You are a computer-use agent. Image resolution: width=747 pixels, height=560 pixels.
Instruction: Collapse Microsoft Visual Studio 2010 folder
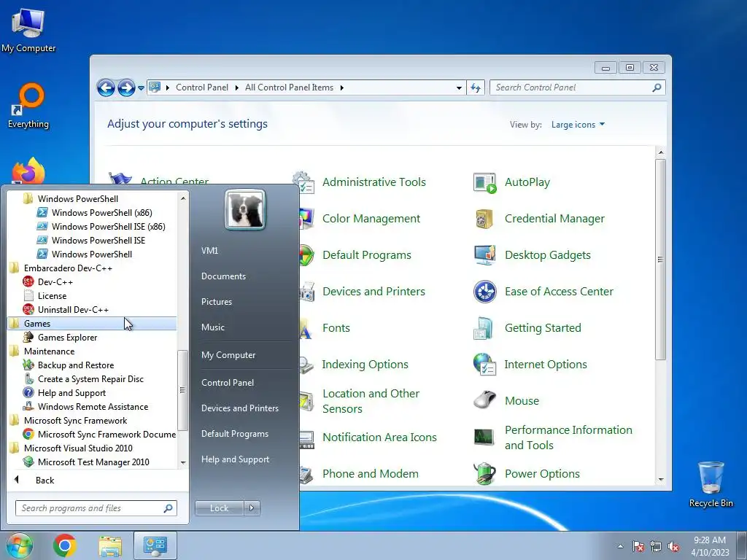point(71,448)
